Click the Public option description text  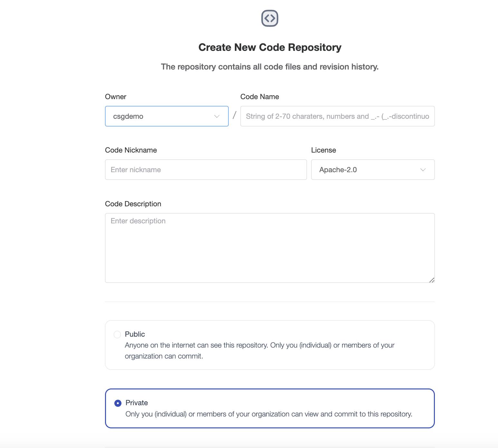pyautogui.click(x=260, y=350)
